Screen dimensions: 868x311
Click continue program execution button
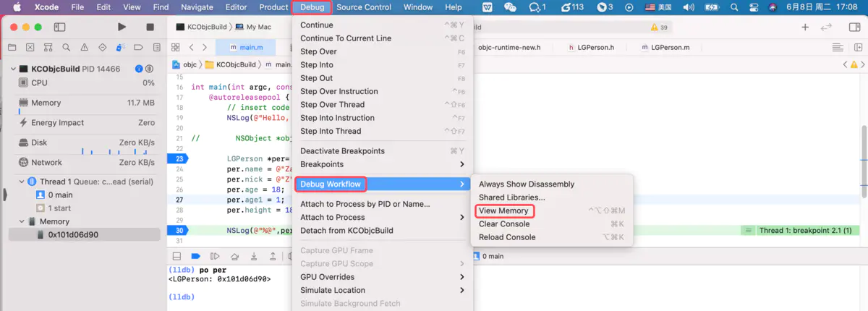coord(215,256)
